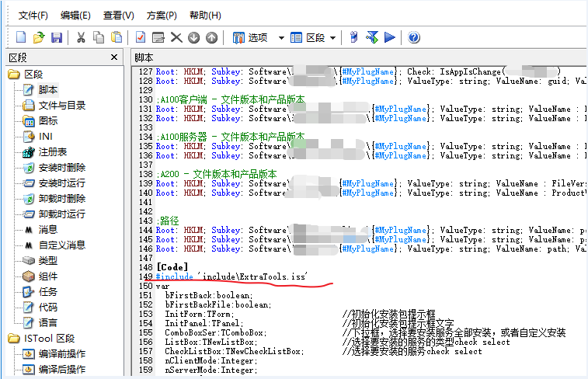Select 图标 in the sections tree
The width and height of the screenshot is (588, 379).
tap(48, 120)
